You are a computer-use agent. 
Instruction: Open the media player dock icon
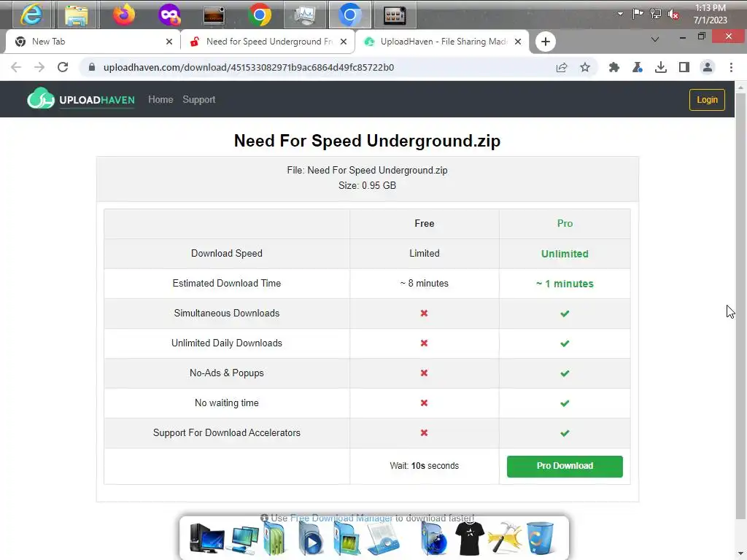tap(309, 539)
